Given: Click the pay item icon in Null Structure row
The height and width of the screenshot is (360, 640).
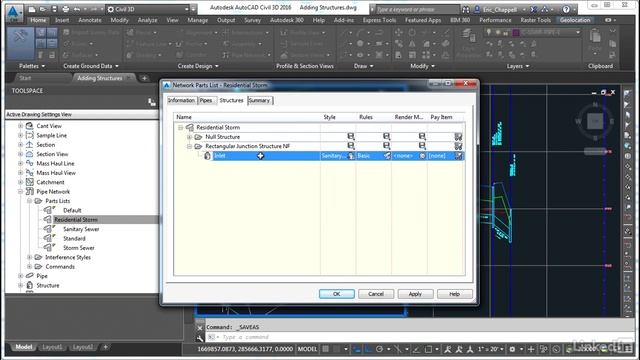Looking at the screenshot, I should click(x=458, y=136).
